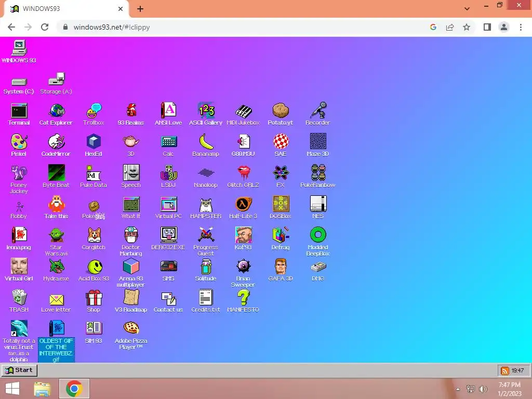Open Doctor Marburg icon
Viewport: 532px width, 399px height.
(x=131, y=235)
